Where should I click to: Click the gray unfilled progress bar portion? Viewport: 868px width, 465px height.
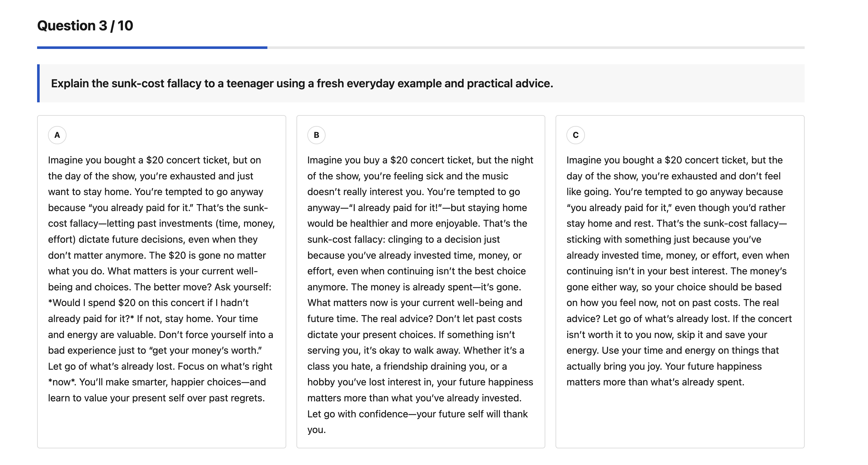[x=536, y=48]
